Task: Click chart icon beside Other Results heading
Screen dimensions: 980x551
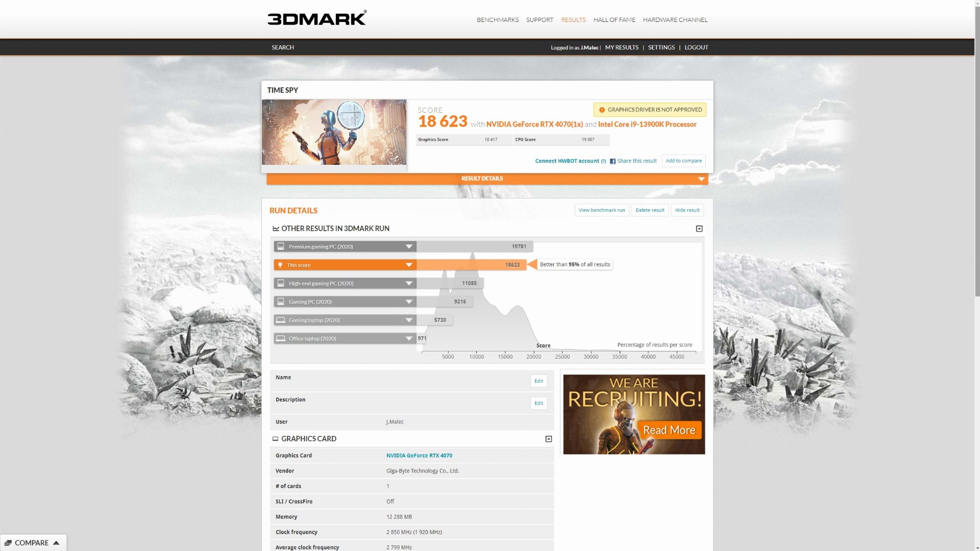Action: pos(276,229)
